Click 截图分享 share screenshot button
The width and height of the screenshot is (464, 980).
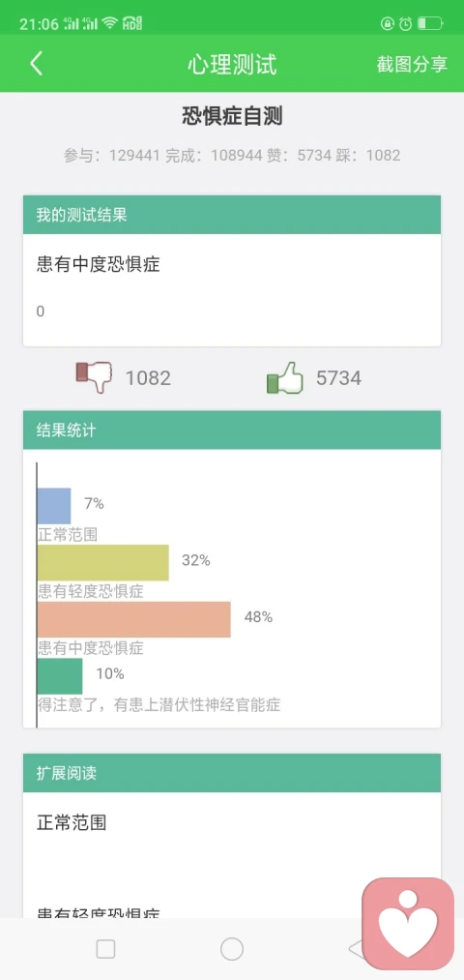pyautogui.click(x=412, y=65)
